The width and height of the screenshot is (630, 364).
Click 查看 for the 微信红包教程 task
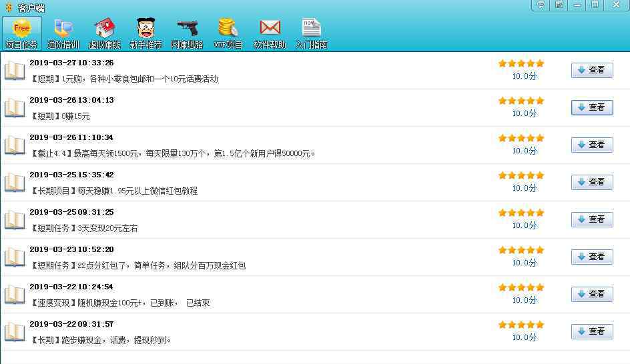point(592,182)
